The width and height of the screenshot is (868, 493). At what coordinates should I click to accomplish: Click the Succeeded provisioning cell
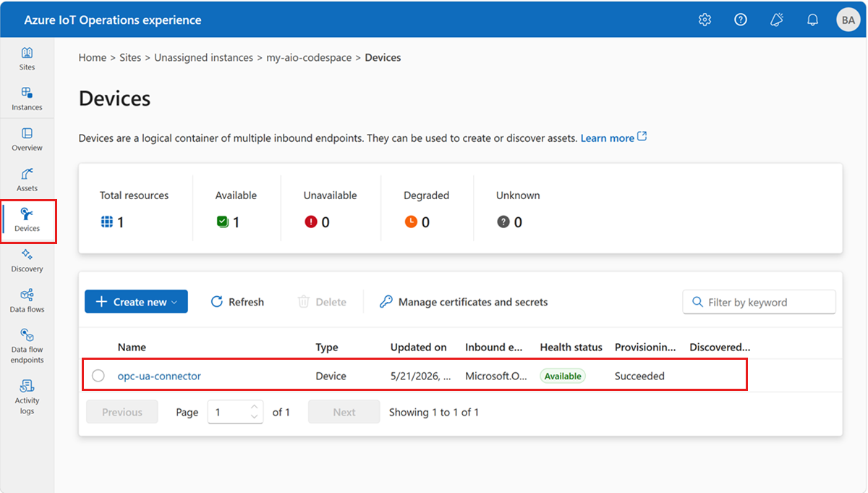(x=639, y=376)
